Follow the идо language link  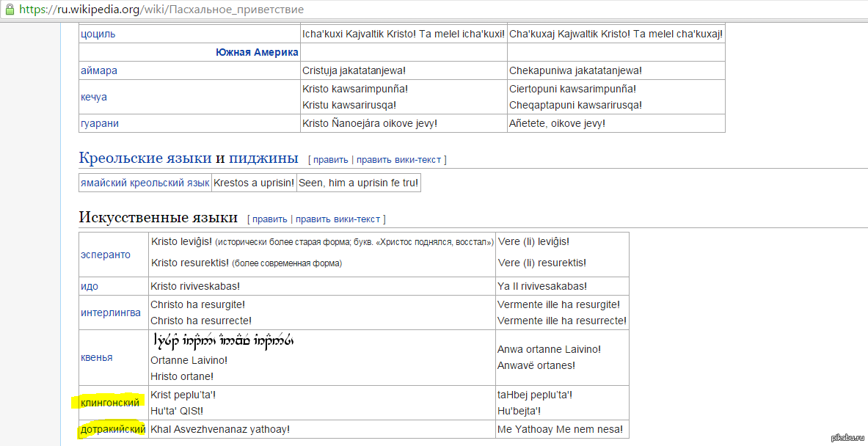pos(90,286)
